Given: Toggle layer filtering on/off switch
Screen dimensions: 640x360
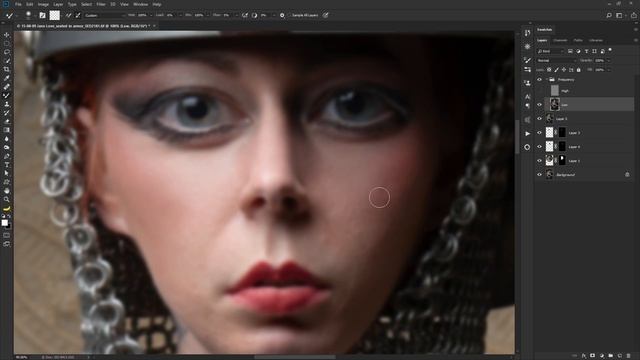Looking at the screenshot, I should click(x=610, y=50).
